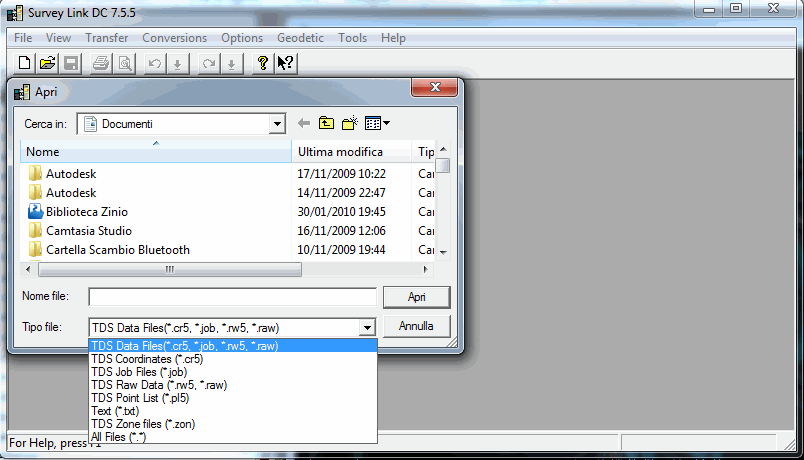Open the View menu
Viewport: 804px width, 460px height.
tap(58, 38)
